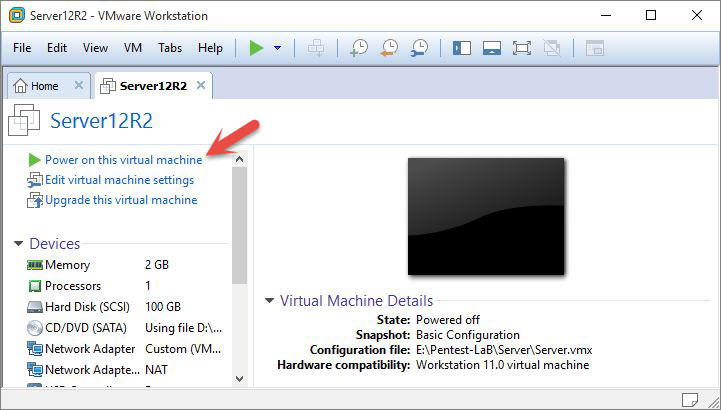Click the green Power On toolbar button
Image resolution: width=721 pixels, height=410 pixels.
256,48
